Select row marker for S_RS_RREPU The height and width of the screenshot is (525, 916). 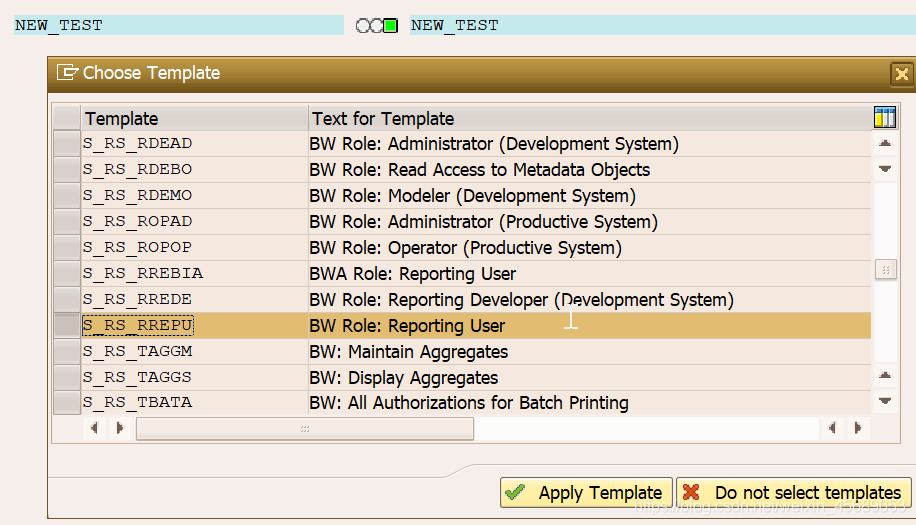pos(67,325)
